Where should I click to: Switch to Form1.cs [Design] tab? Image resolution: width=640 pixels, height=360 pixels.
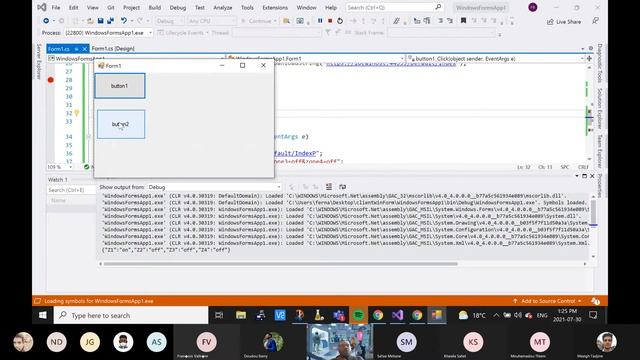tap(113, 49)
